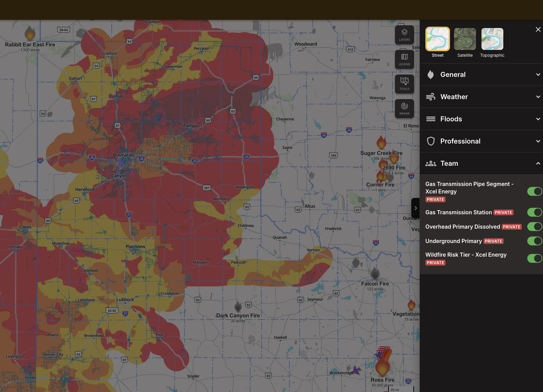Collapse panel with the side arrow handle

[x=415, y=208]
